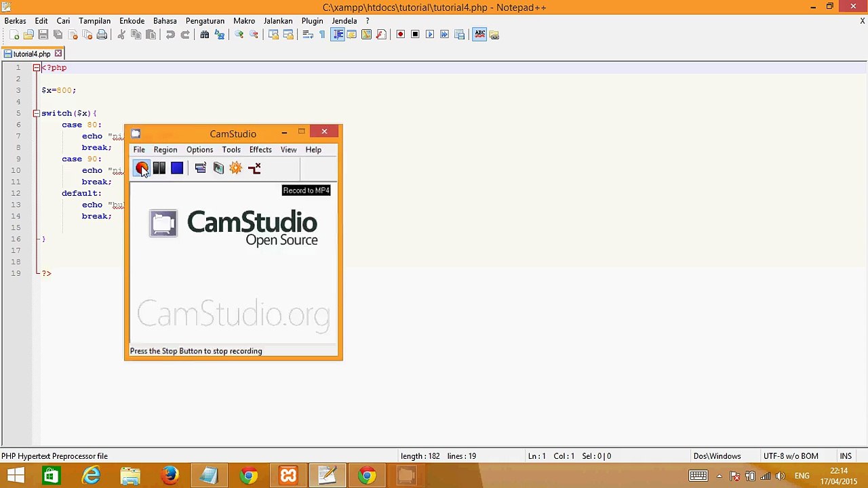Screen dimensions: 868x488
Task: Open Find with the binoculars icon
Action: click(205, 35)
